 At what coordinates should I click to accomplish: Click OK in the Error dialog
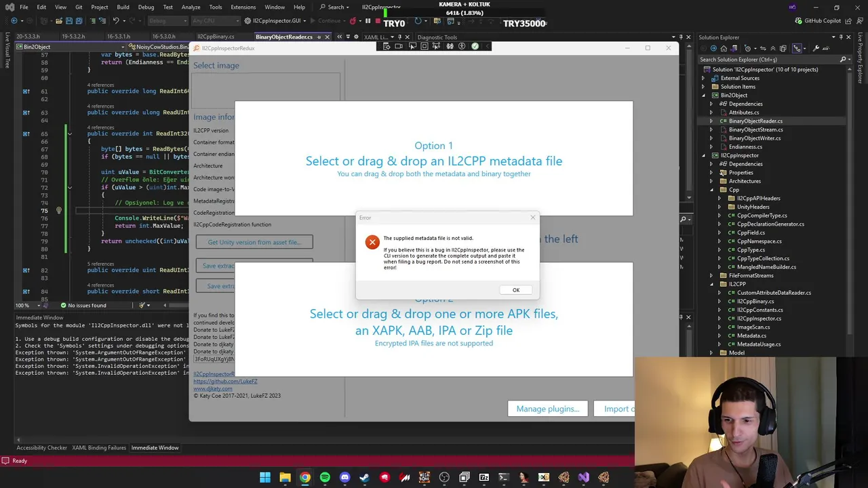[x=516, y=290]
